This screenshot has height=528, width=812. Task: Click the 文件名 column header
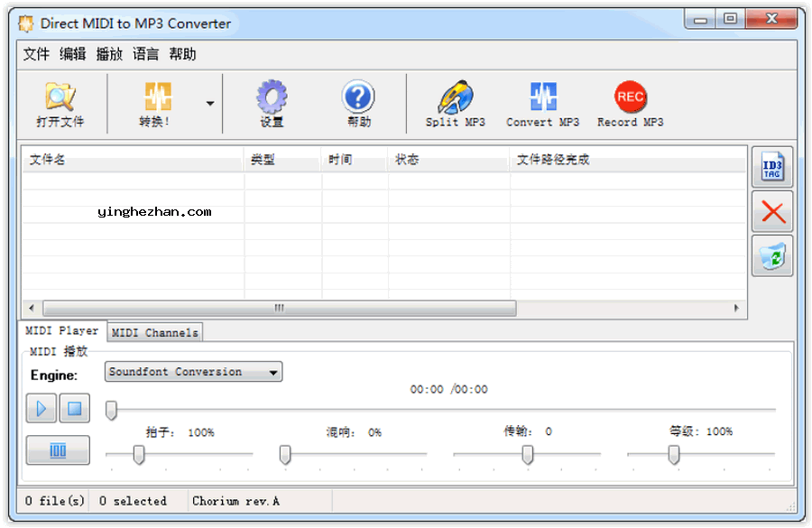coord(48,160)
